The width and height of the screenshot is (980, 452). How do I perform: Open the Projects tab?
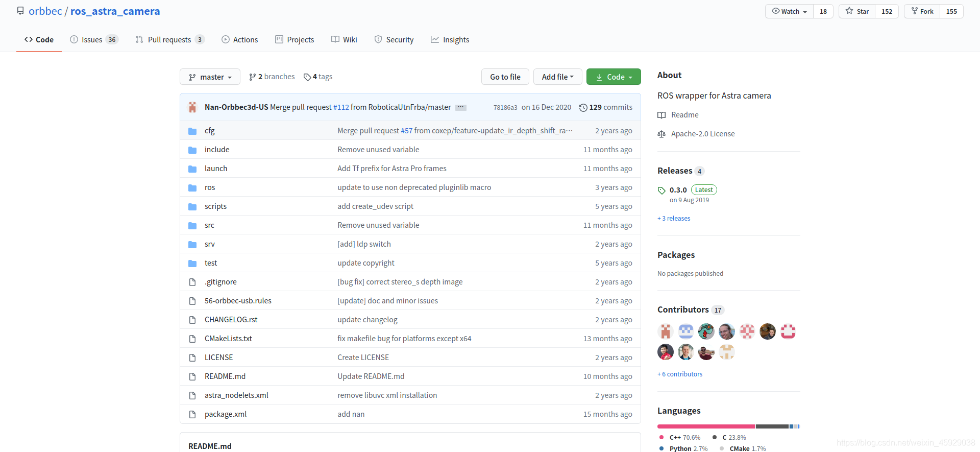pyautogui.click(x=295, y=40)
